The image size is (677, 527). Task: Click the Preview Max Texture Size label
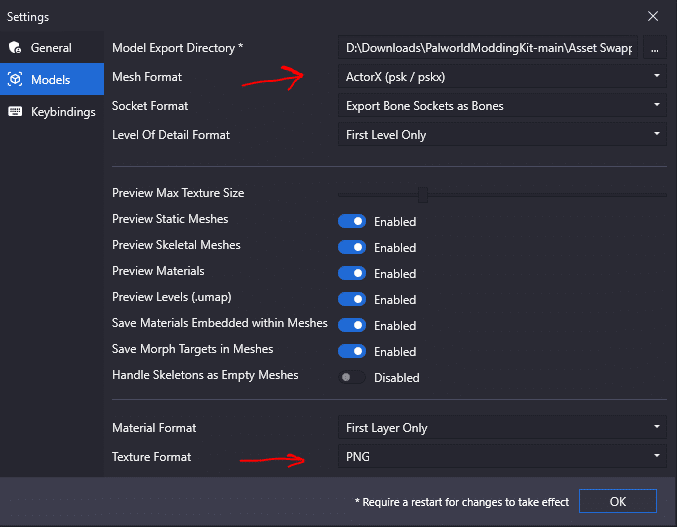coord(178,193)
